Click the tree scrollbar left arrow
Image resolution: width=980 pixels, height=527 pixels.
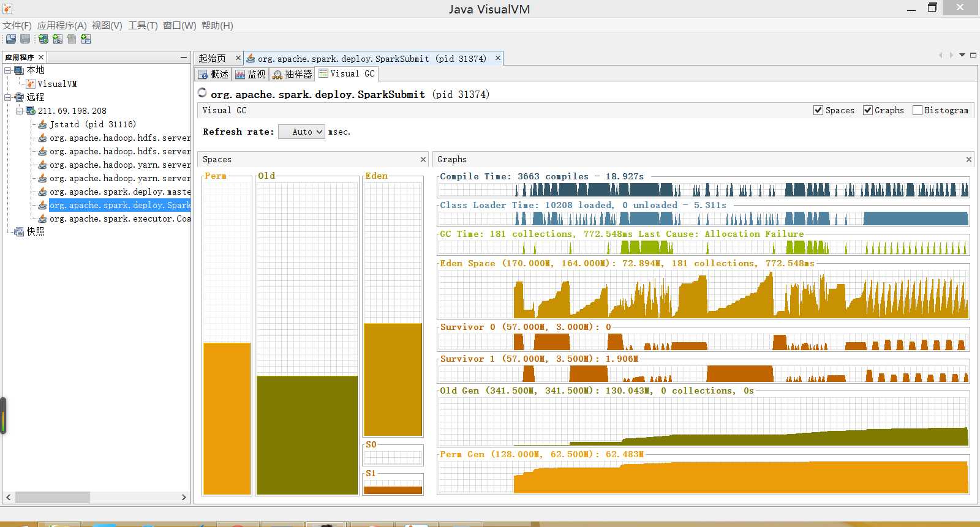(9, 498)
